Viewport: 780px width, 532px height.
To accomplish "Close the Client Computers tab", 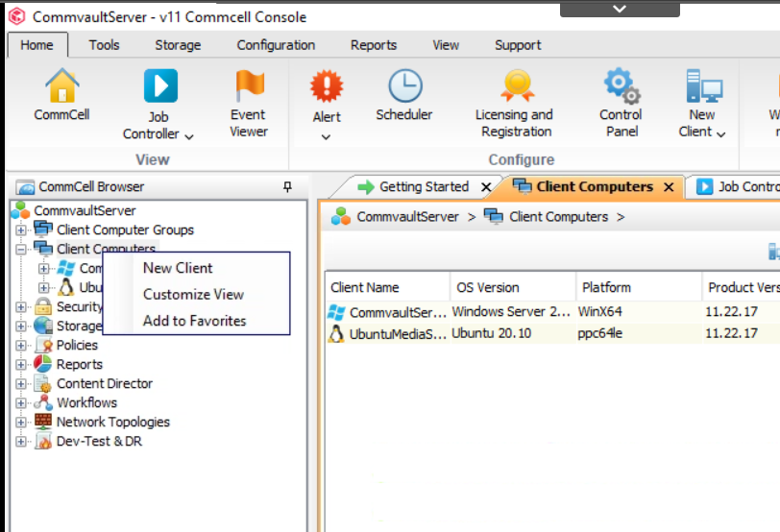I will (x=669, y=187).
